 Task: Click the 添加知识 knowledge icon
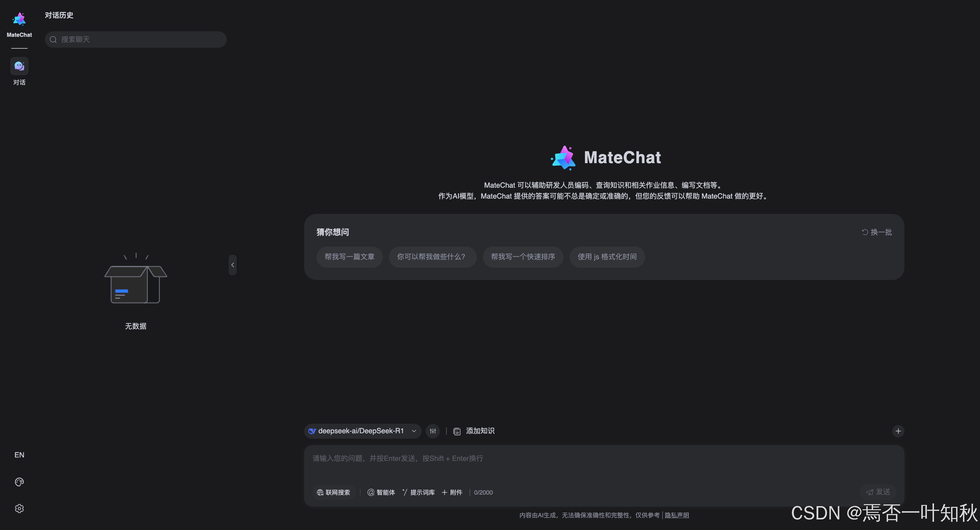click(457, 431)
